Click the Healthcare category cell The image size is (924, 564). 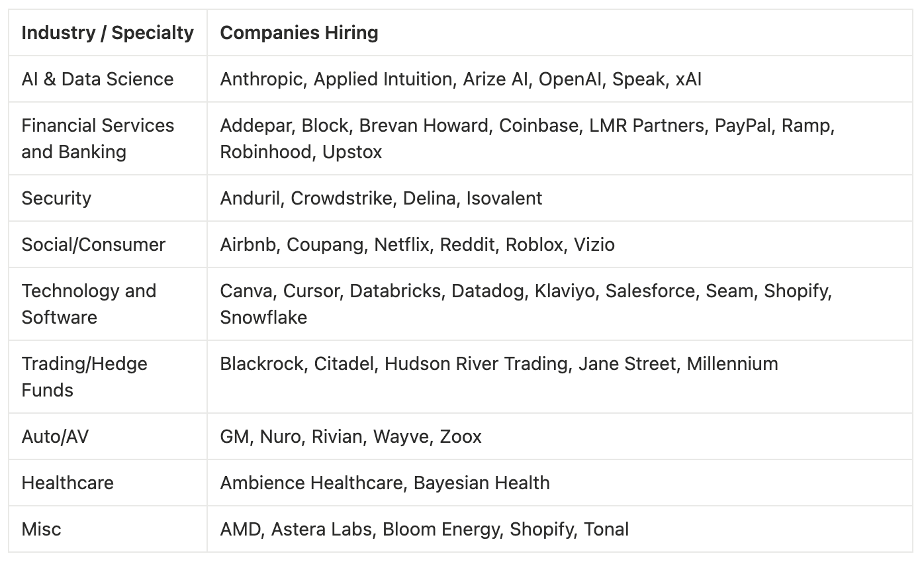pos(68,483)
